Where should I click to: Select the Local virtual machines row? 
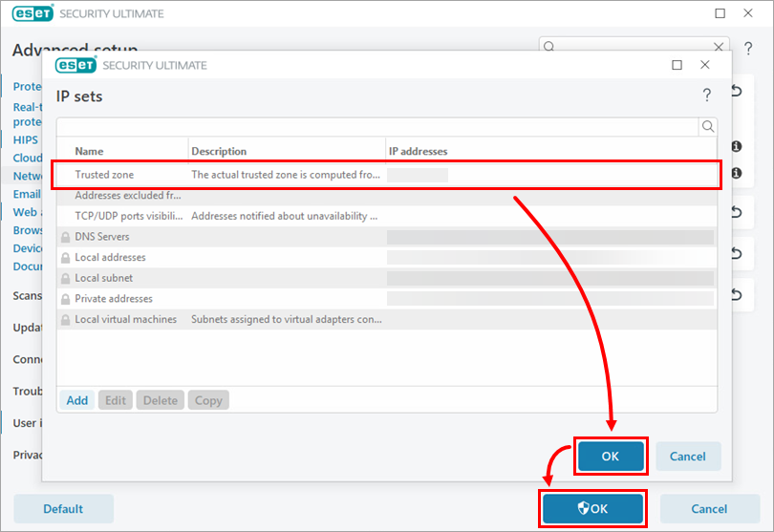tap(126, 320)
